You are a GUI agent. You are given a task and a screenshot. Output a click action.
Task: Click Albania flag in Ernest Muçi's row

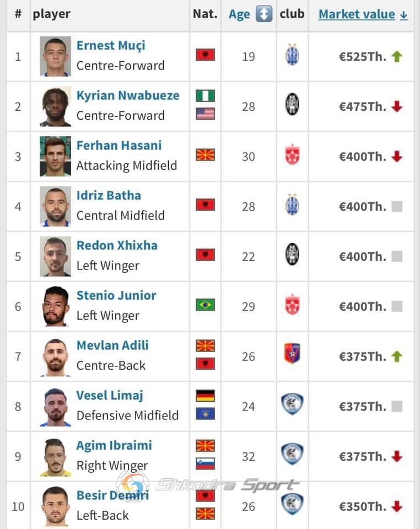pos(205,55)
